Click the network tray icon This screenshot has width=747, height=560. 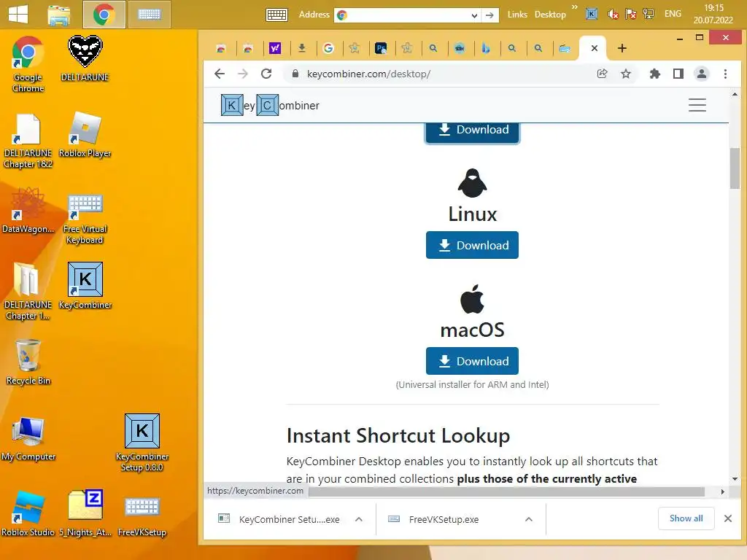[x=648, y=14]
